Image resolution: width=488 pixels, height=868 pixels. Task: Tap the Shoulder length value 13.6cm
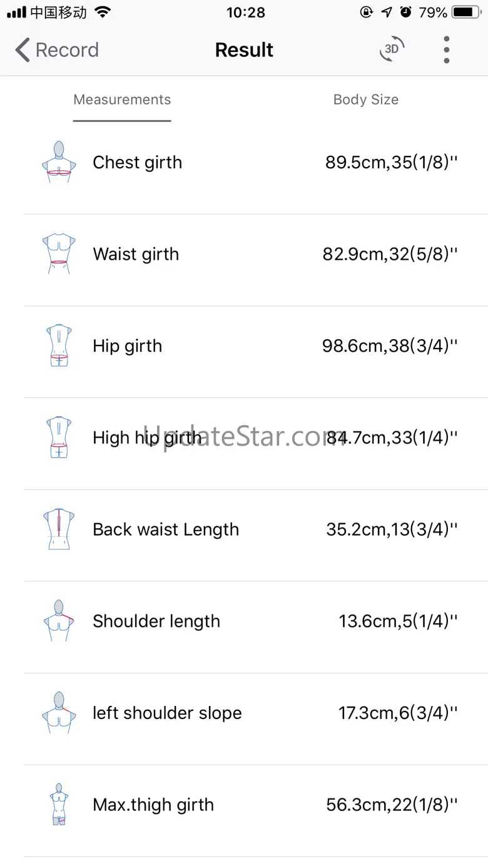[x=398, y=621]
